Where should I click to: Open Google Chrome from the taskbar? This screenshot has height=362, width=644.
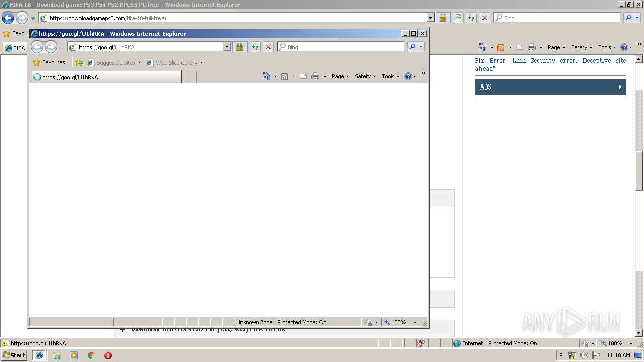91,355
